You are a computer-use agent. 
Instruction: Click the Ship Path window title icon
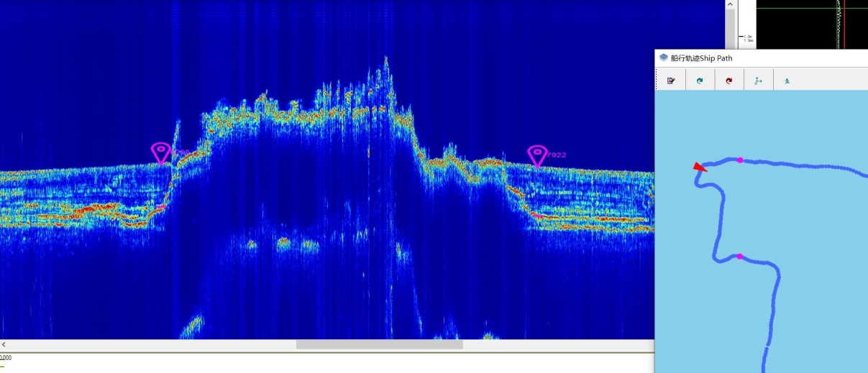[663, 58]
